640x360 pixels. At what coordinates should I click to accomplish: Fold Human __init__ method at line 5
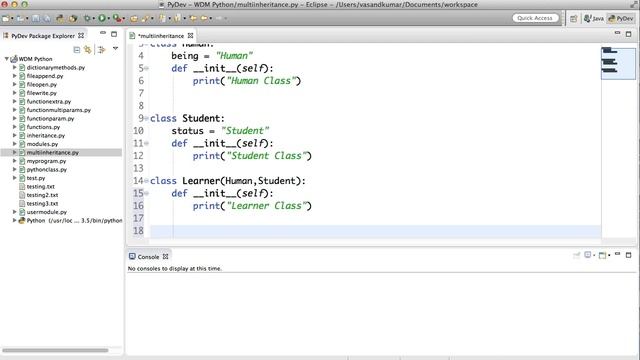(x=146, y=68)
